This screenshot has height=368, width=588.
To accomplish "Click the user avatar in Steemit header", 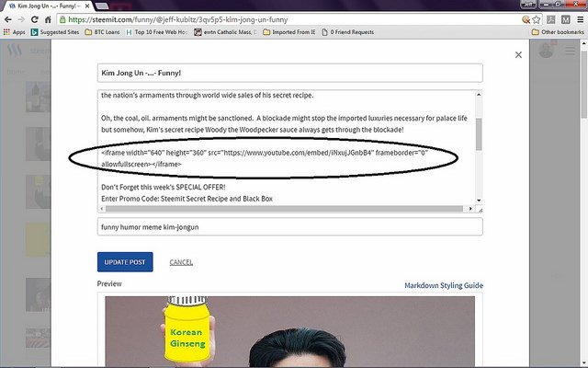I will [x=547, y=51].
